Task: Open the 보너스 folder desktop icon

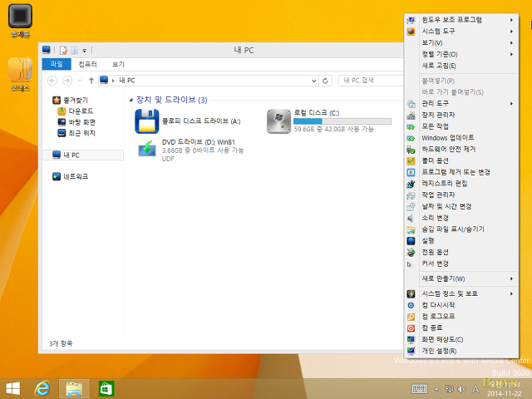Action: coord(20,74)
